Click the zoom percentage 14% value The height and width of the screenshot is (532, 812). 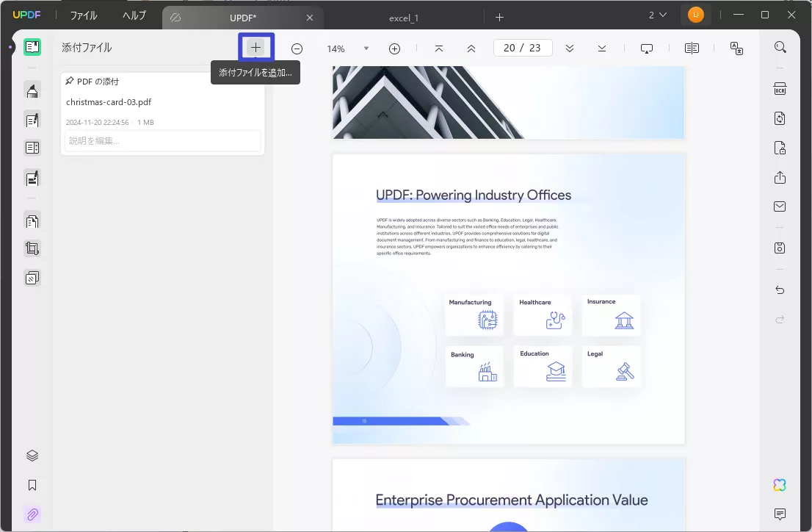coord(336,48)
